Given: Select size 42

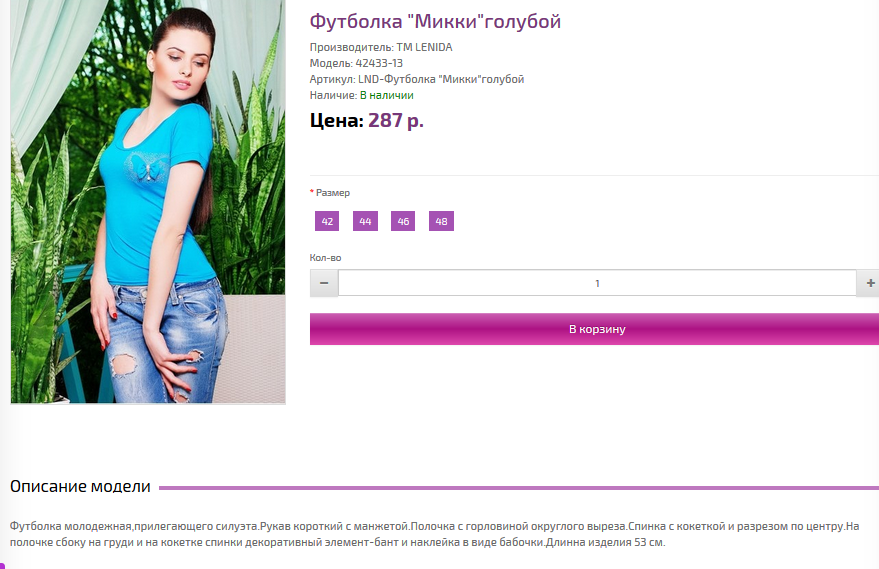Looking at the screenshot, I should point(327,221).
